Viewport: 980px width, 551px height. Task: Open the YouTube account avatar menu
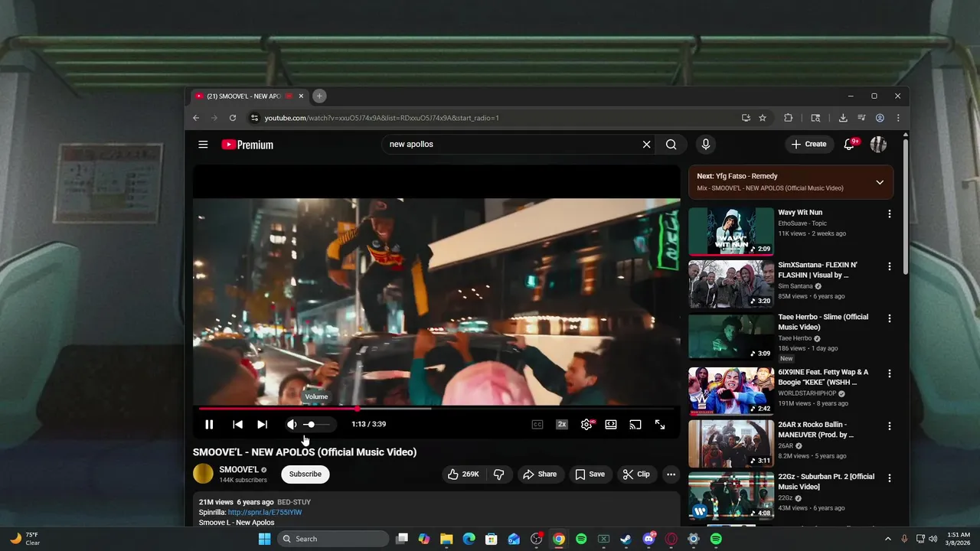(878, 144)
